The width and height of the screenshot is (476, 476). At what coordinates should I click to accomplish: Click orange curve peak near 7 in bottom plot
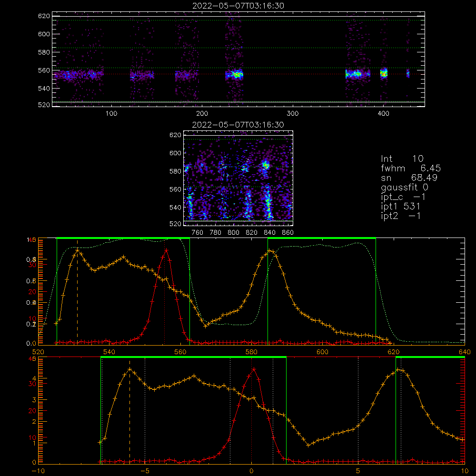[398, 369]
